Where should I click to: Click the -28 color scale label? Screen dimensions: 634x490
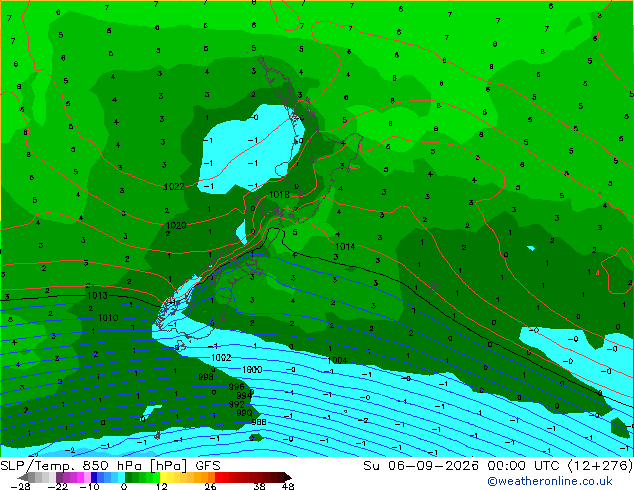point(20,486)
